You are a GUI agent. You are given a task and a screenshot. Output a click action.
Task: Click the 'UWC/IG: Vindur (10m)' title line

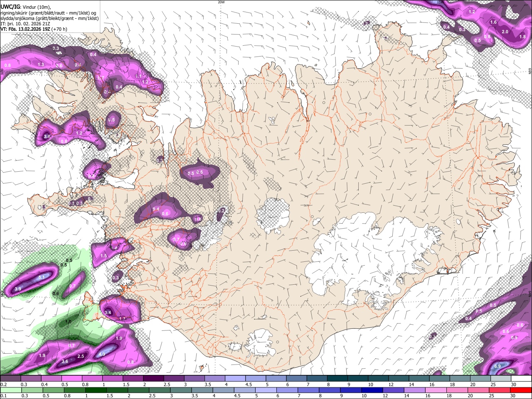tap(25, 7)
